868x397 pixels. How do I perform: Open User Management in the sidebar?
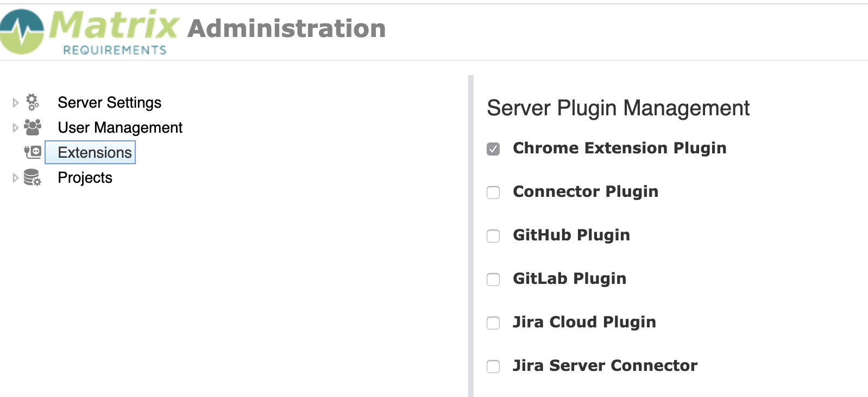[120, 127]
